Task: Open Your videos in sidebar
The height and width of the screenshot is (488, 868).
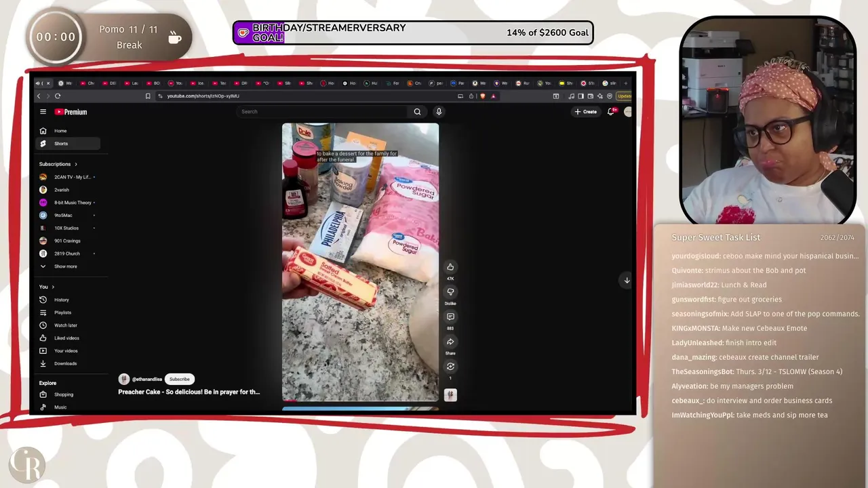Action: tap(68, 350)
